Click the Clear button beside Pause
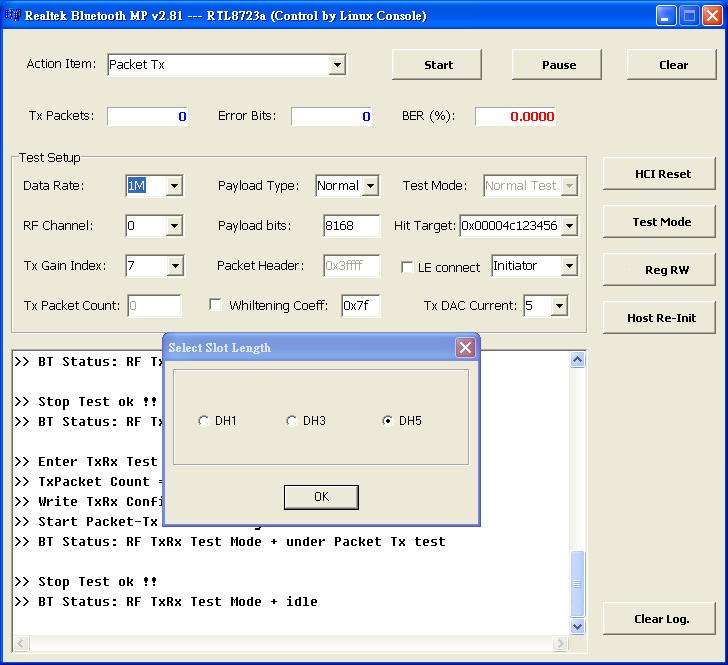The image size is (728, 665). point(672,65)
